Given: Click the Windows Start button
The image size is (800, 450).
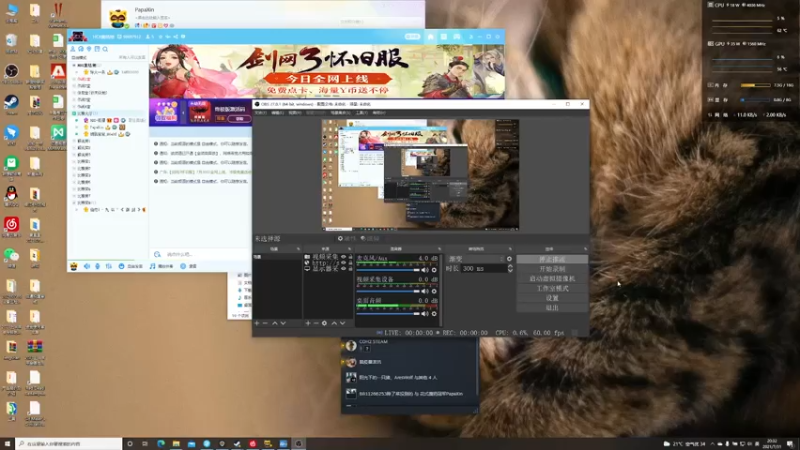Looking at the screenshot, I should click(7, 444).
